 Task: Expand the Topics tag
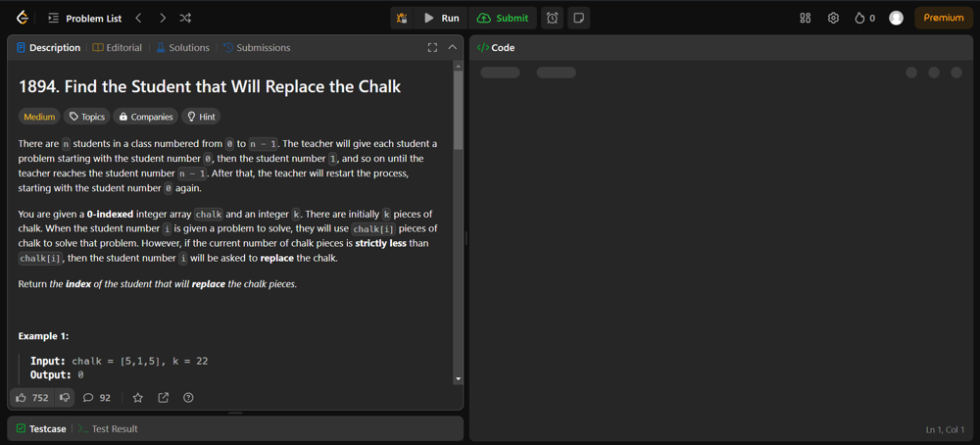click(x=86, y=117)
